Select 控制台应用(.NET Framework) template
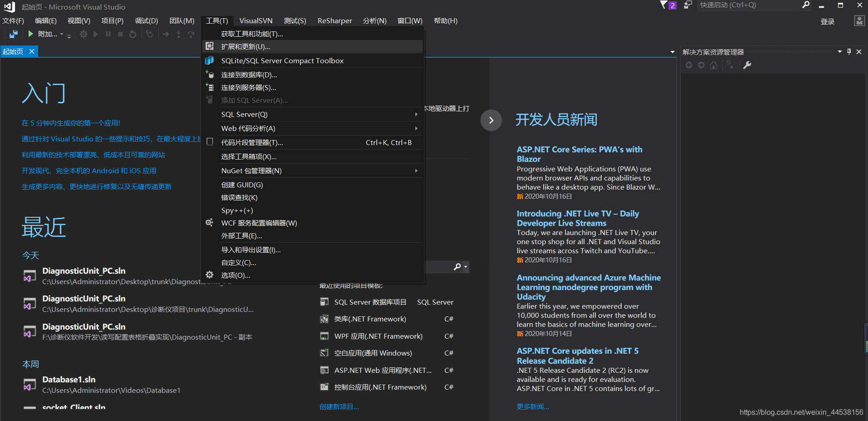Screen dimensions: 868x421 point(380,387)
